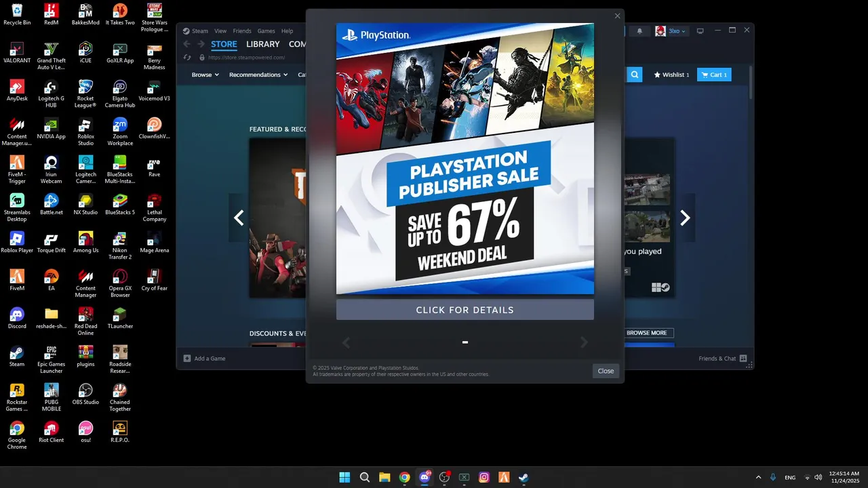Viewport: 868px width, 488px height.
Task: Go to next featured carousel item
Action: pos(685,218)
